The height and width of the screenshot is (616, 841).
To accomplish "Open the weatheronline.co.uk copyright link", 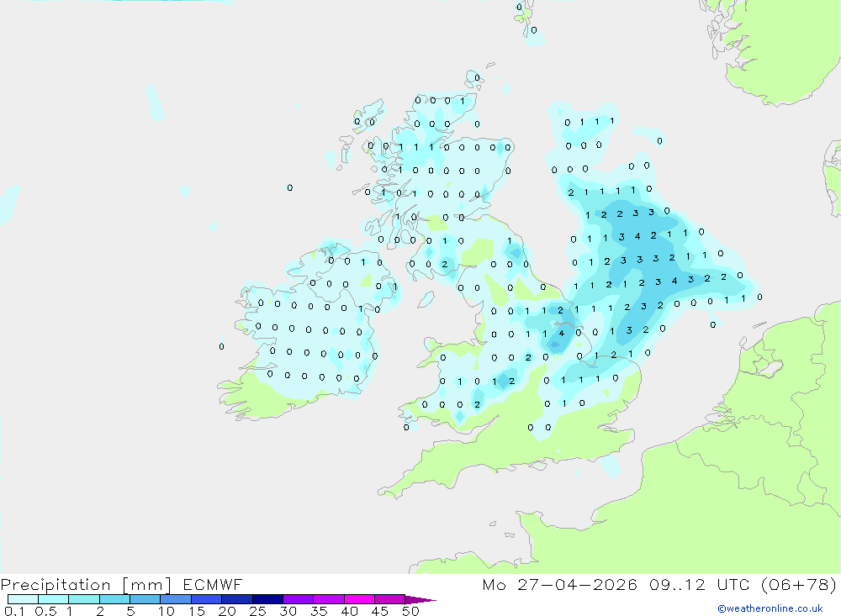I will pos(770,608).
